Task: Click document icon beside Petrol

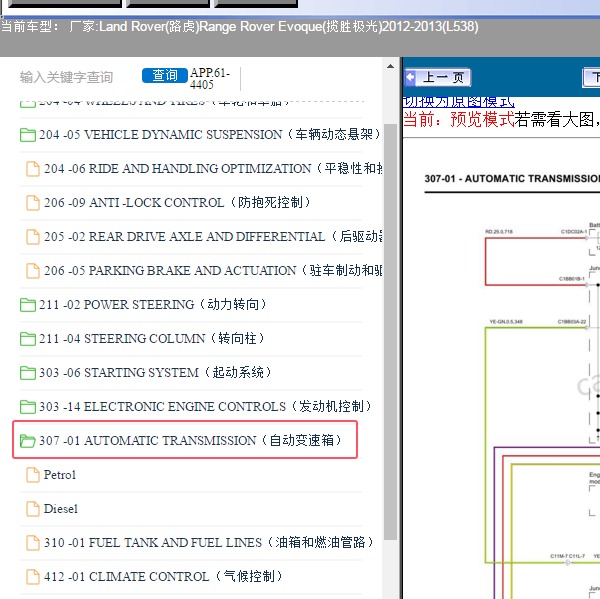Action: tap(33, 475)
